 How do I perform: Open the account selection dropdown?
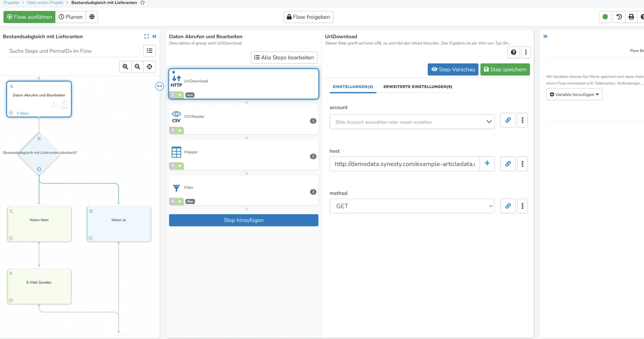click(x=412, y=122)
